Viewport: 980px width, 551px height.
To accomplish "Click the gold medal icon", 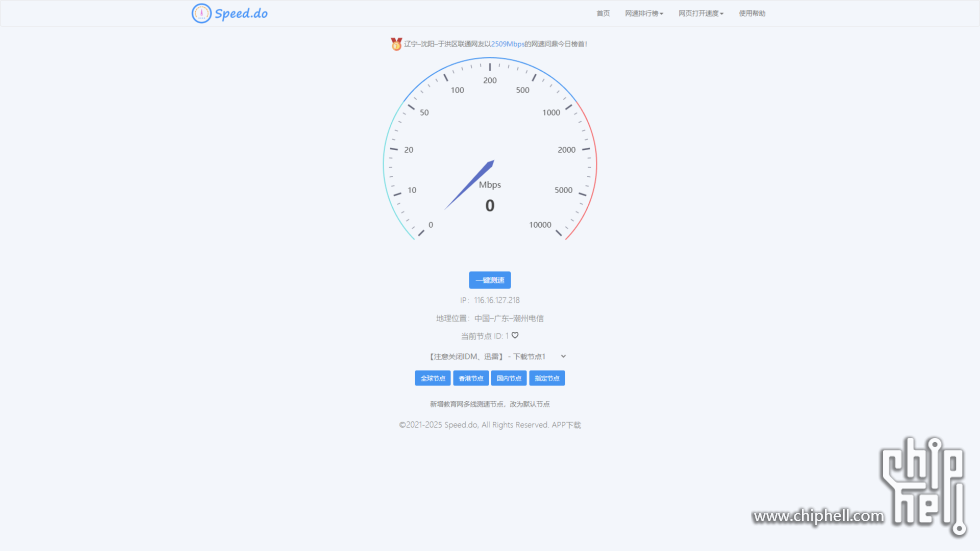I will (396, 44).
